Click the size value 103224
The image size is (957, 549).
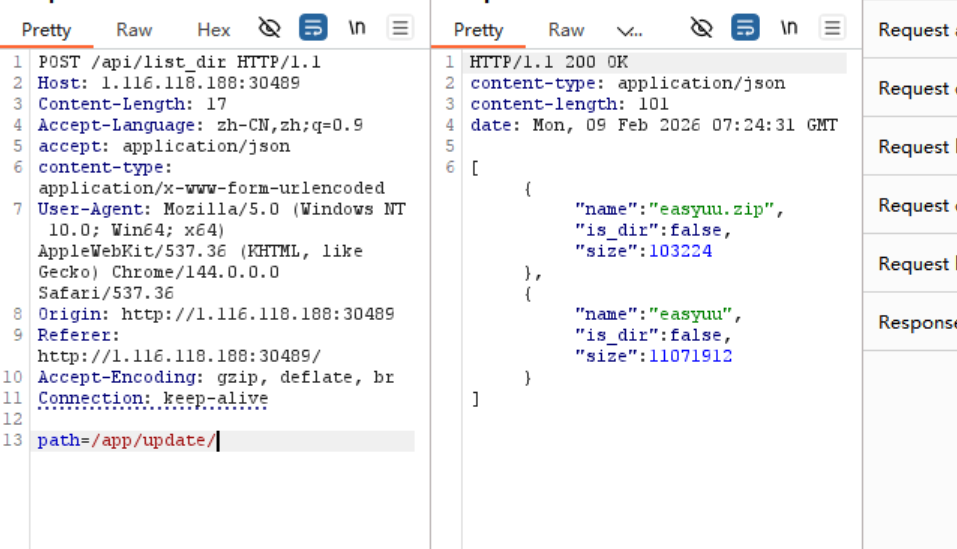tap(681, 251)
